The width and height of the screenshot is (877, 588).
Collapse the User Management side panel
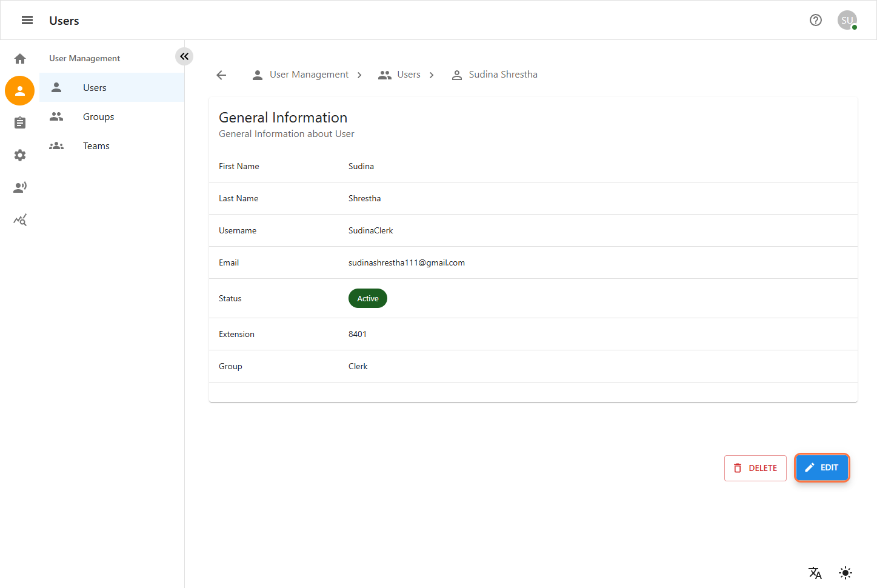click(x=184, y=56)
